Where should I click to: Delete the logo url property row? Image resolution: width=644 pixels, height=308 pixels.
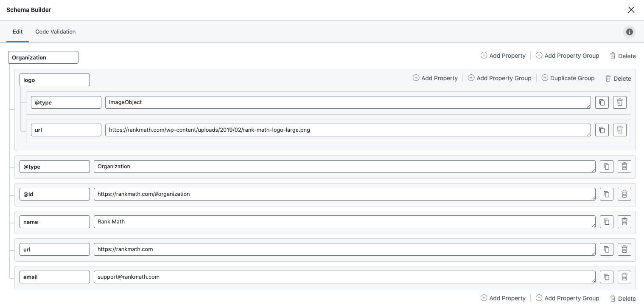(x=620, y=130)
